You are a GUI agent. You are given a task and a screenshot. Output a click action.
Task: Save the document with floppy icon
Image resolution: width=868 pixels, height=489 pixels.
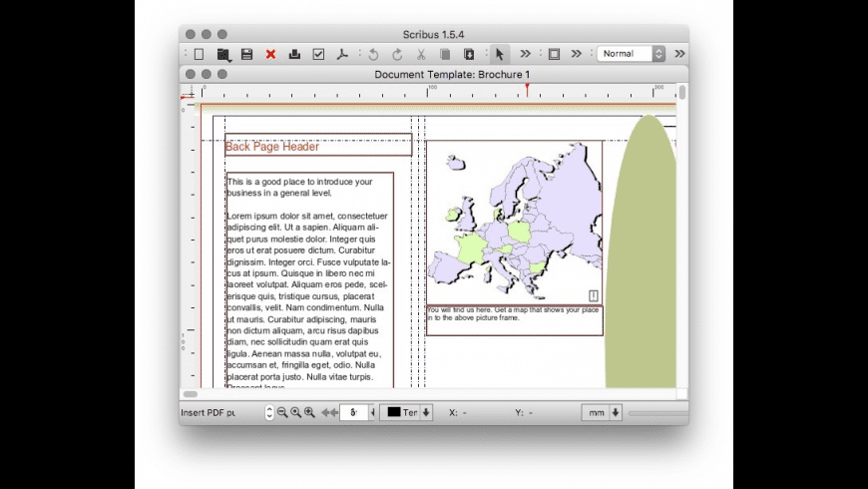point(246,54)
